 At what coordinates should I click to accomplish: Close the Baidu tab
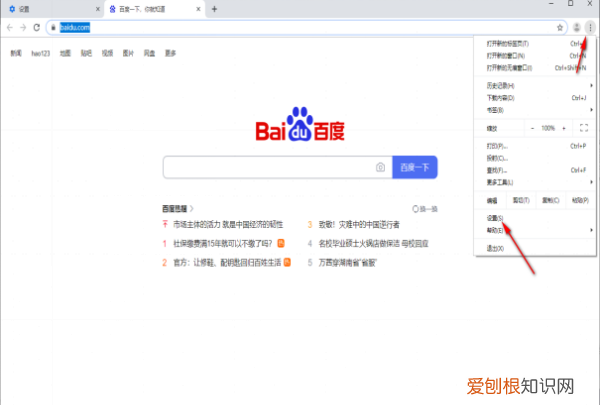pyautogui.click(x=198, y=9)
